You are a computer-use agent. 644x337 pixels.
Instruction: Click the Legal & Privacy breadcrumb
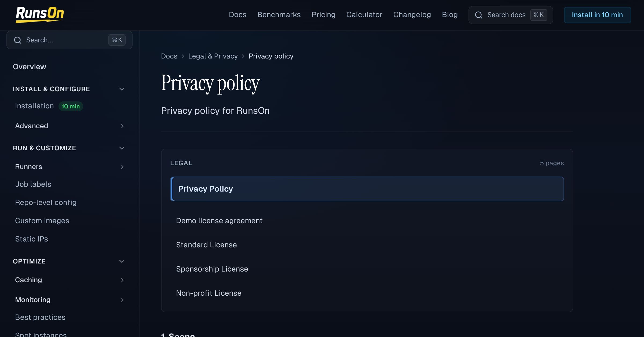coord(213,56)
